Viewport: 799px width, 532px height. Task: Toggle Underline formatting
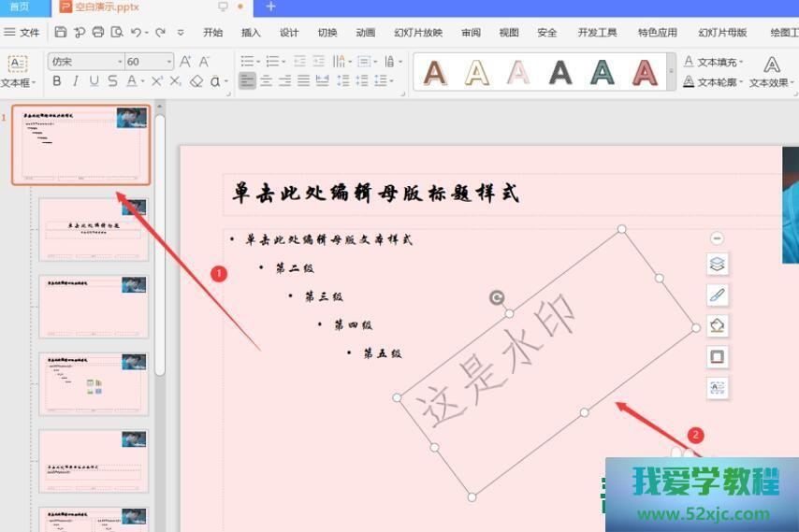94,81
